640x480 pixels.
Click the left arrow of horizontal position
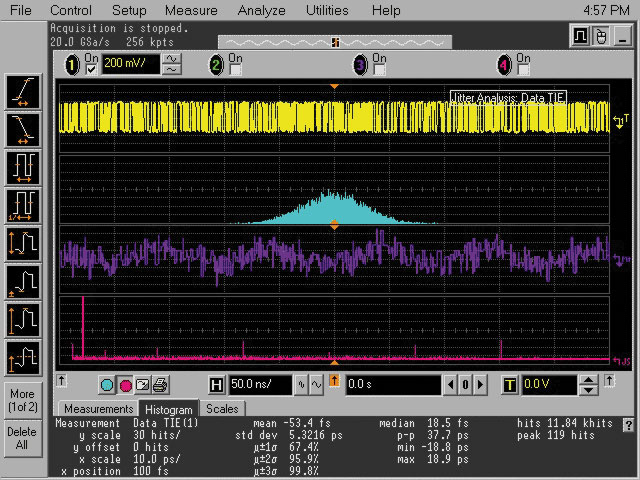tap(451, 385)
